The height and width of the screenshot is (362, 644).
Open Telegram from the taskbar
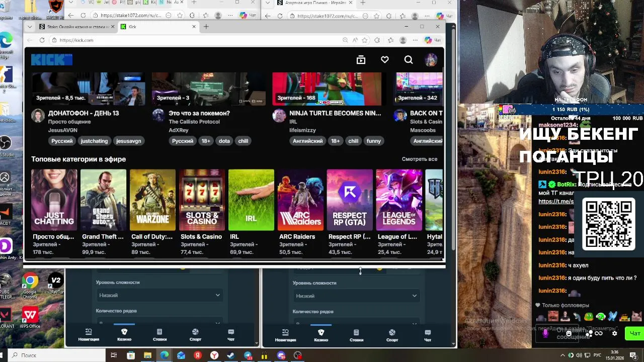click(248, 355)
